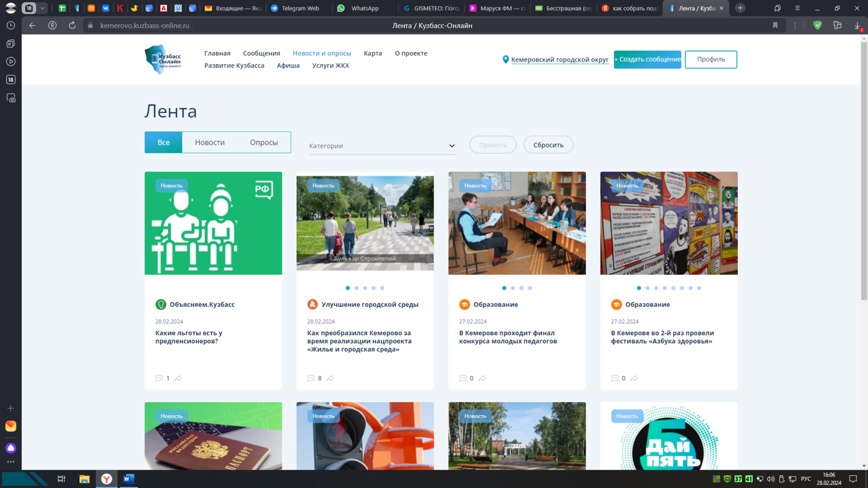This screenshot has width=868, height=488.
Task: Select the last slide dot on молодых педагогов card
Action: pyautogui.click(x=530, y=288)
